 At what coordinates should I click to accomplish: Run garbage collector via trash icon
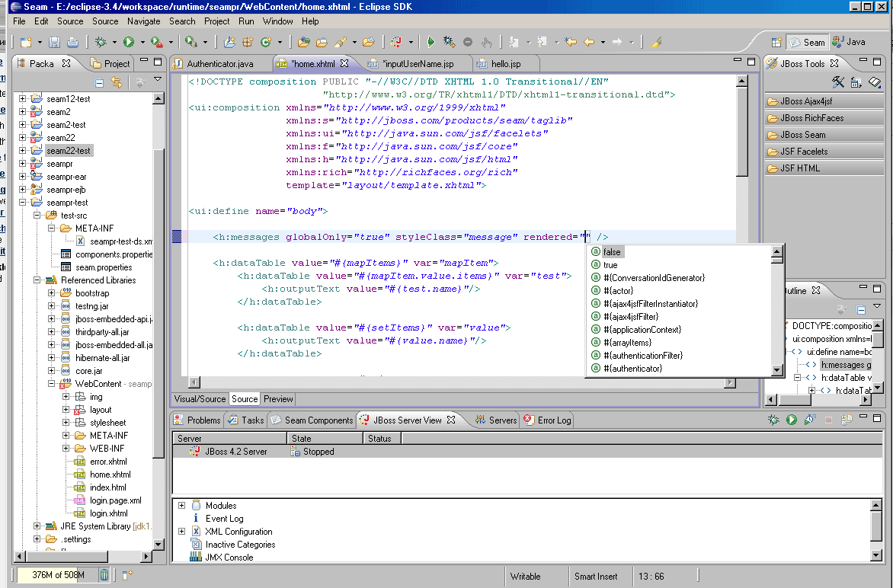[104, 575]
